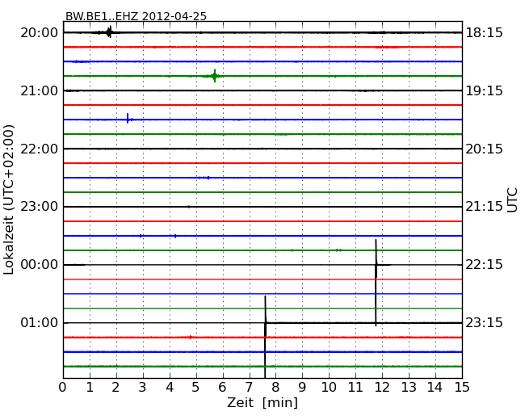Screen dimensions: 525x420
Task: Click the 22:15 UTC label
Action: tap(484, 265)
